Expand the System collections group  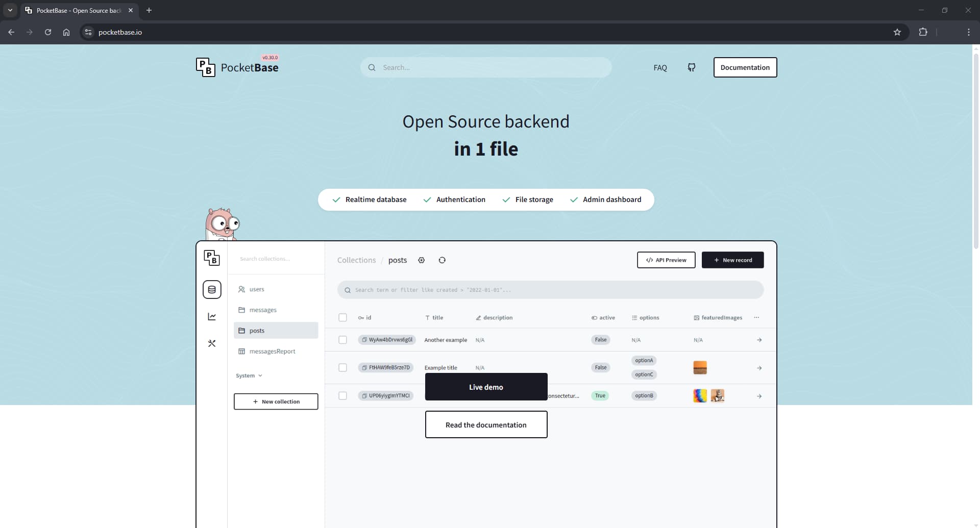(x=249, y=376)
